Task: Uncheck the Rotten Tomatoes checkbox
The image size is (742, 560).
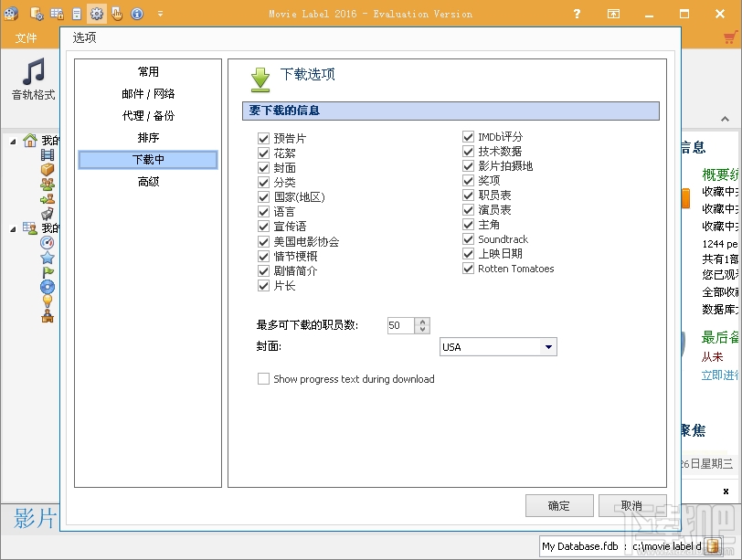Action: [x=469, y=269]
